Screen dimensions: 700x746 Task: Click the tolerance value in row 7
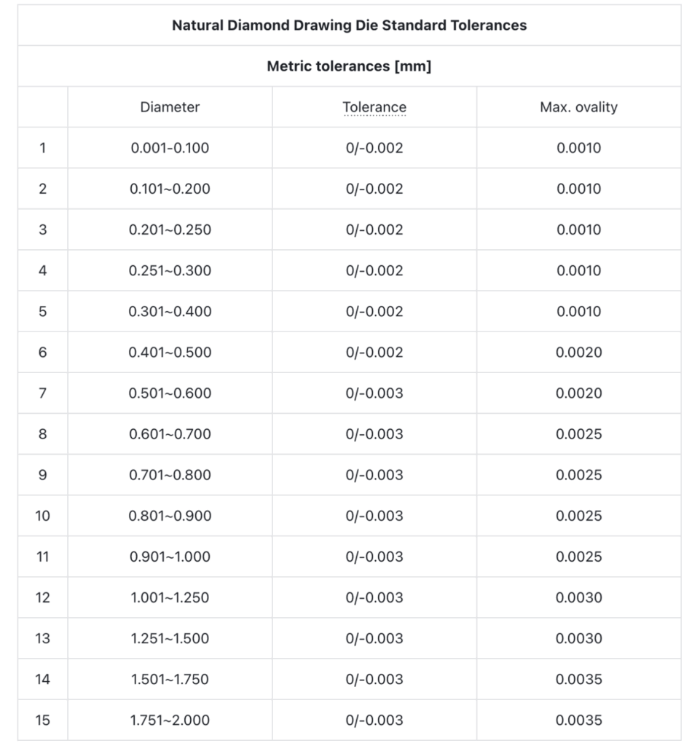(374, 393)
